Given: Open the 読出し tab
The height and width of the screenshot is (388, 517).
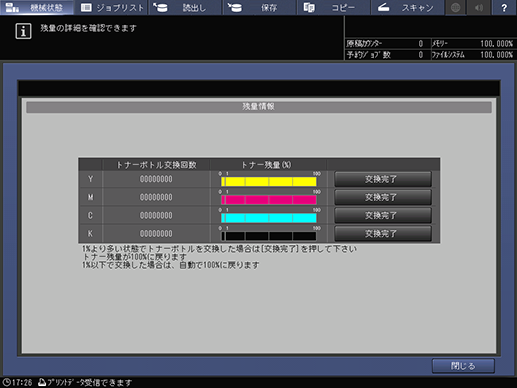Looking at the screenshot, I should (186, 7).
